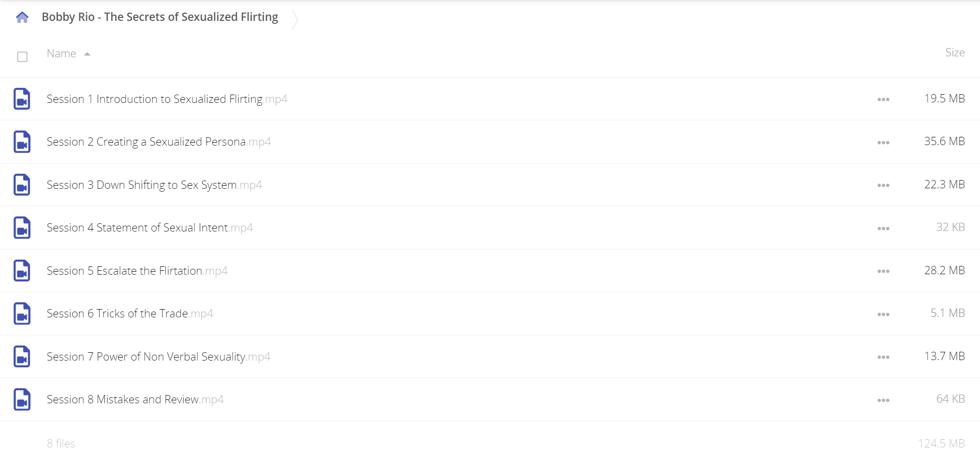
Task: Sort by the Name column header
Action: (62, 53)
